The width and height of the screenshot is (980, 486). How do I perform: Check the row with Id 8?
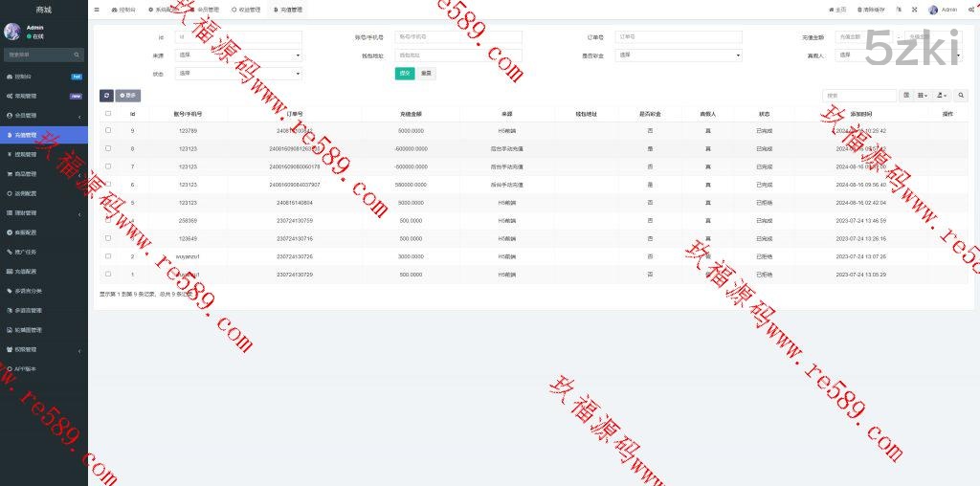tap(108, 148)
